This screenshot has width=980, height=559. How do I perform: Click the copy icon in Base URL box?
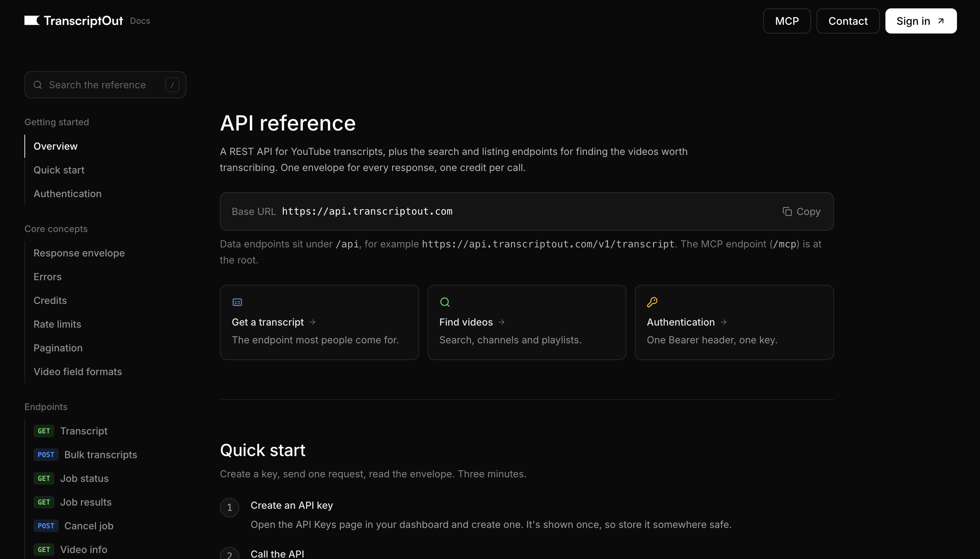(x=787, y=211)
